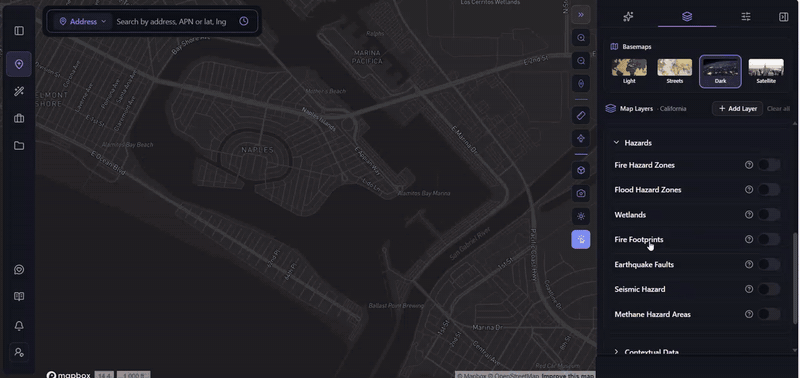Select the ruler measure tool

(581, 115)
